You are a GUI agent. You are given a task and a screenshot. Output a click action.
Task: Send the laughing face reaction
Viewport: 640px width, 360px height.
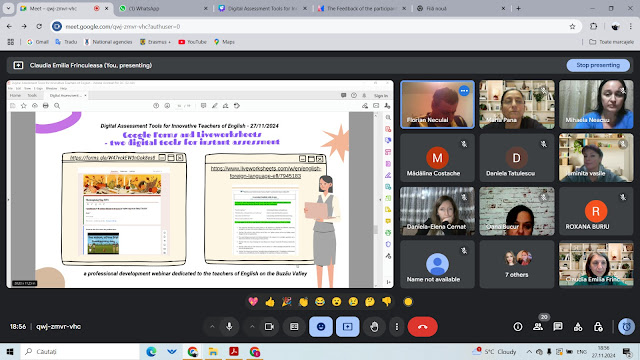point(320,302)
